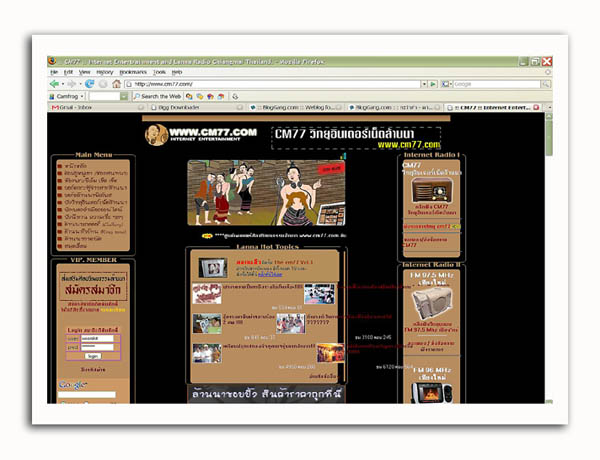Click the Google search field in left sidebar
600x460 pixels.
87,394
